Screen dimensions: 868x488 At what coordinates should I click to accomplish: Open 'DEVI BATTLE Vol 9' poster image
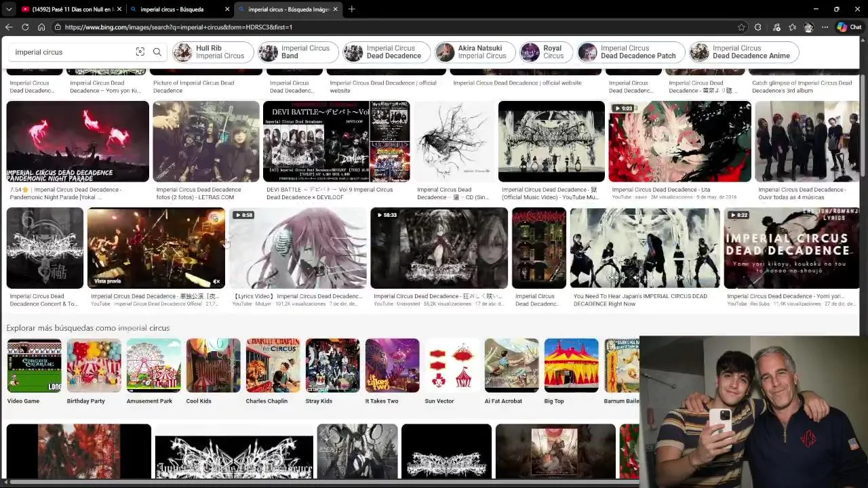tap(336, 142)
